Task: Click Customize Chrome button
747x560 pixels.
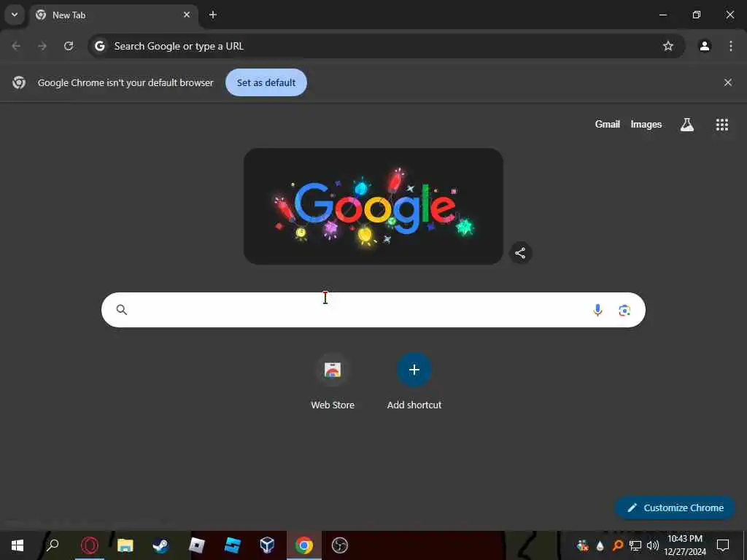Action: tap(675, 507)
